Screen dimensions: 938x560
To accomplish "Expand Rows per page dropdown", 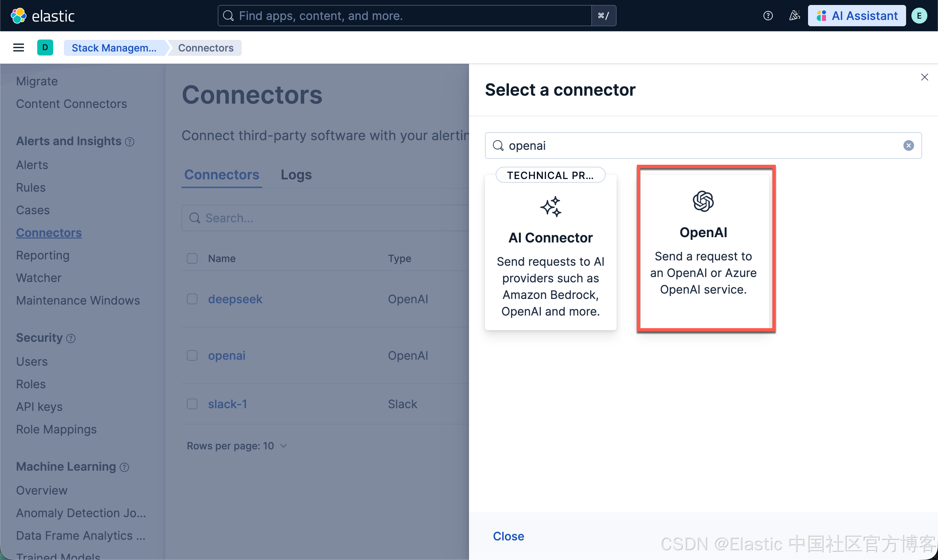I will point(237,446).
